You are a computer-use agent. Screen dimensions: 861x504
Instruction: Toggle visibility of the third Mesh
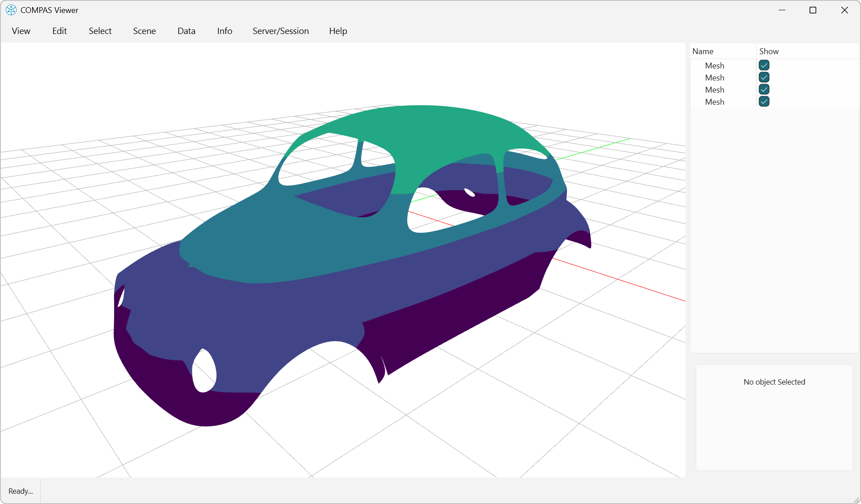pyautogui.click(x=764, y=89)
